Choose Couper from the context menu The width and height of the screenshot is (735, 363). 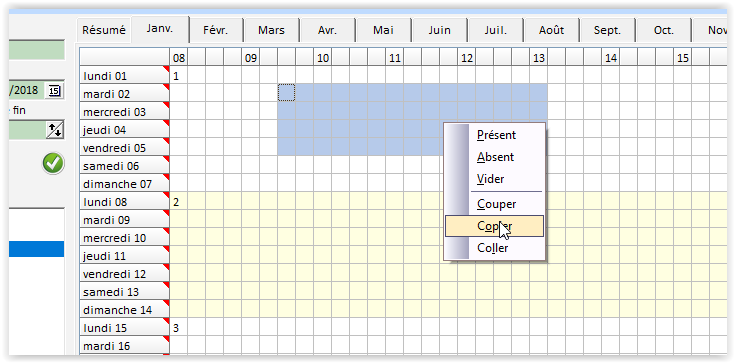click(x=494, y=204)
